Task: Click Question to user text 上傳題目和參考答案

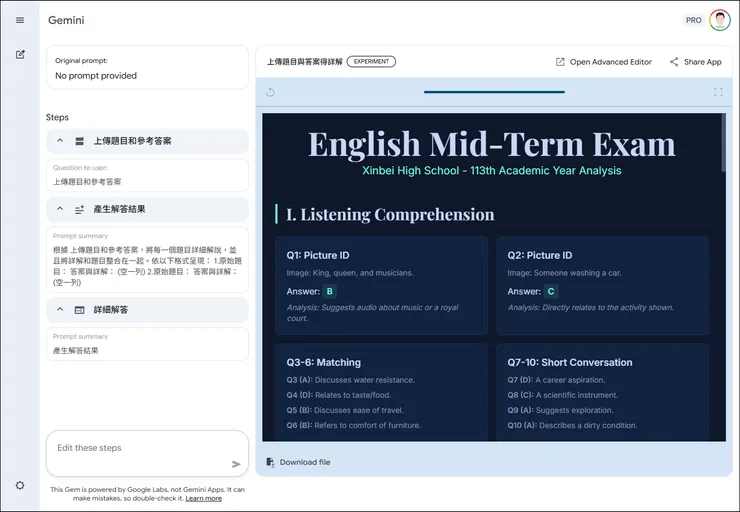Action: [x=87, y=182]
